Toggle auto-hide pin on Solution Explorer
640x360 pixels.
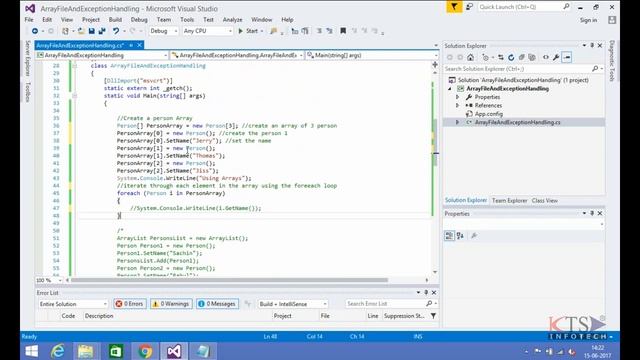click(592, 46)
